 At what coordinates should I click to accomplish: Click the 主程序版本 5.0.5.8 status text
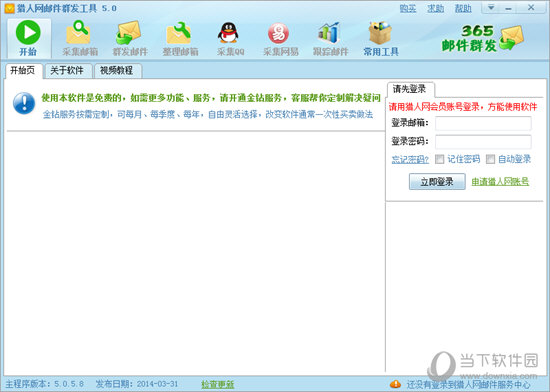(x=45, y=384)
